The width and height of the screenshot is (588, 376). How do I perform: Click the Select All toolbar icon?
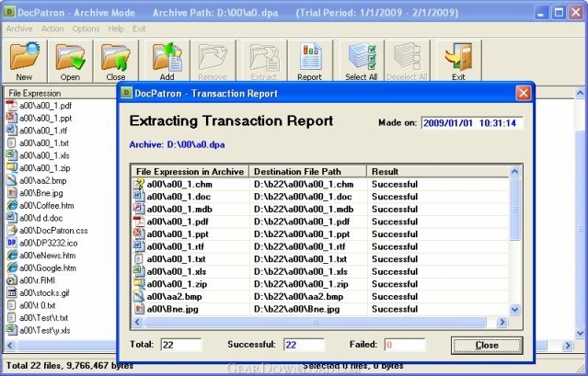pos(362,57)
